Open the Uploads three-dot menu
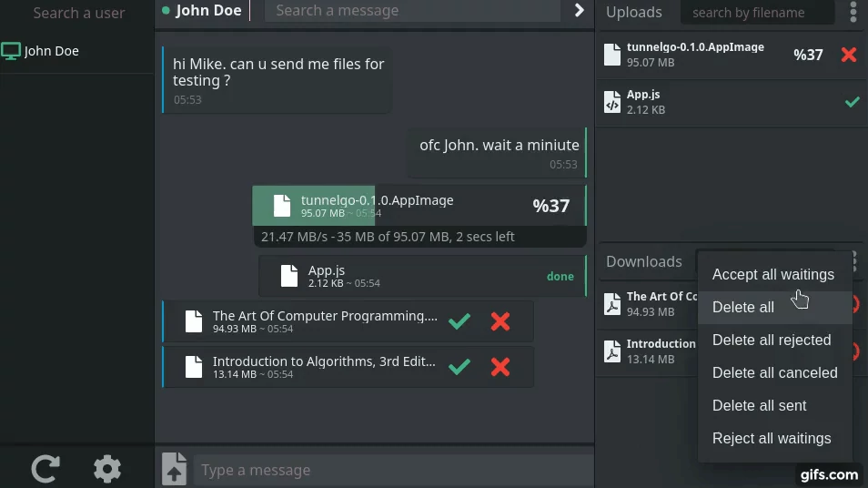This screenshot has width=868, height=488. tap(853, 12)
